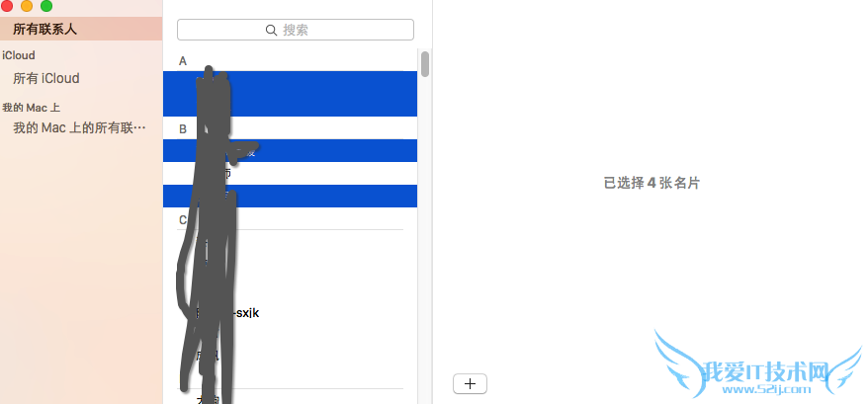The image size is (868, 404).
Task: Click the contact list scrollbar thumb
Action: [x=425, y=63]
